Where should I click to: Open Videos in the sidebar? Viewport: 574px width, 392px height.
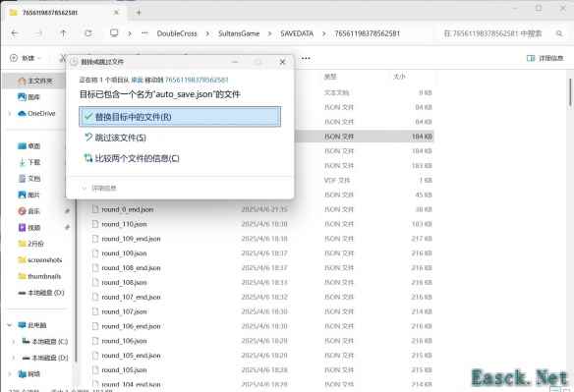29,228
